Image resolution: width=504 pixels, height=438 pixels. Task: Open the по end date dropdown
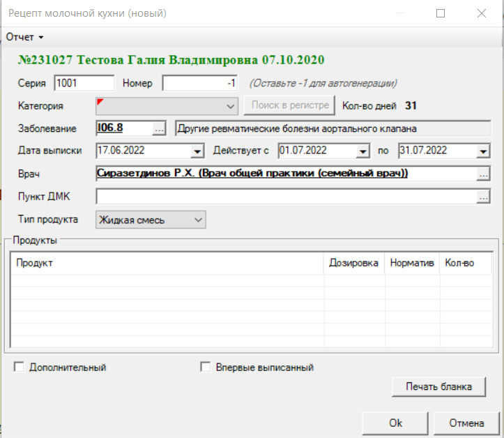483,151
